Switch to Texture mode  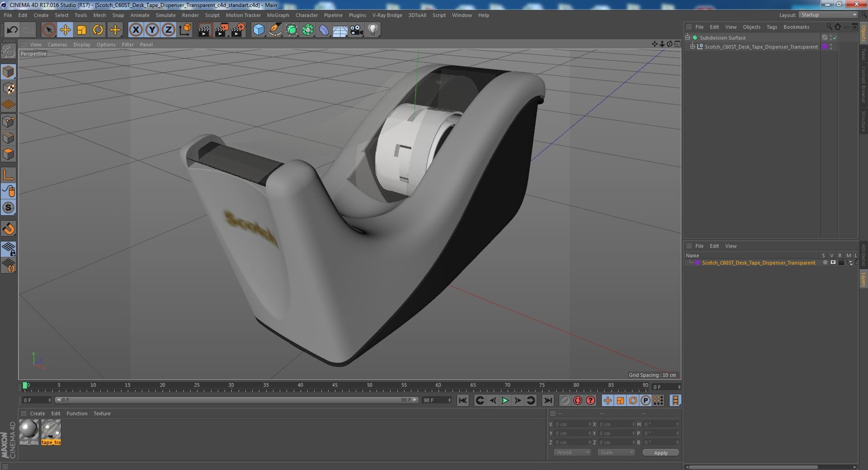pos(9,88)
